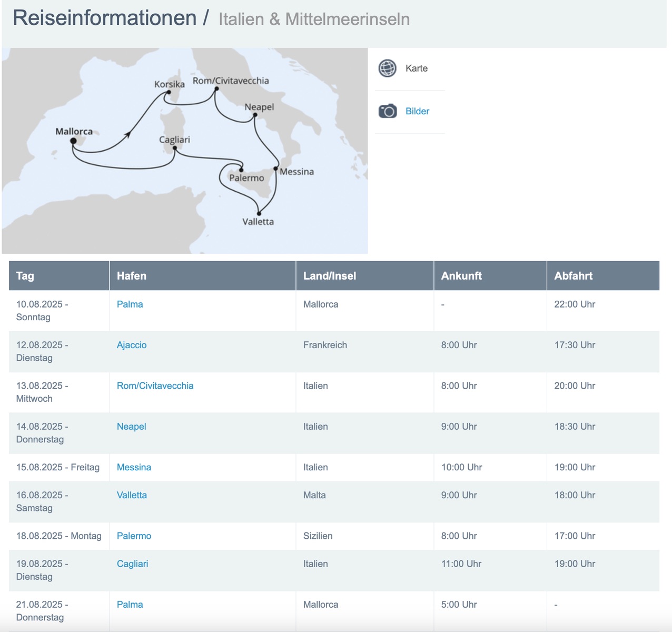
Task: Click the camera icon next to Bilder
Action: point(388,111)
